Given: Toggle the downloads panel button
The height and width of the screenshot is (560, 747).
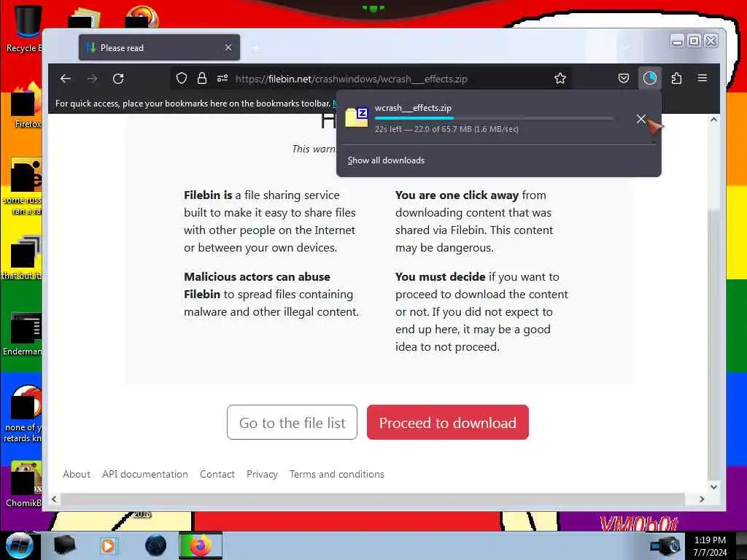Looking at the screenshot, I should coord(650,78).
